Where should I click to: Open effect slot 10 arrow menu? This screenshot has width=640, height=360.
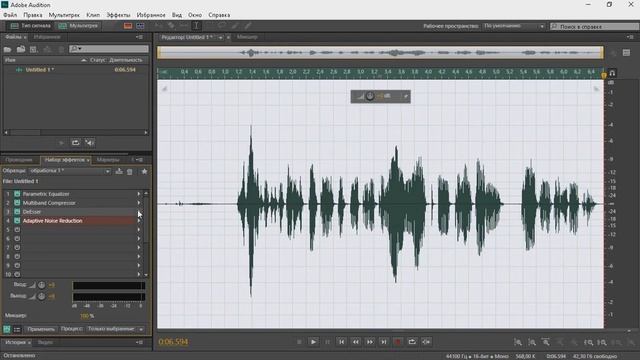[139, 274]
